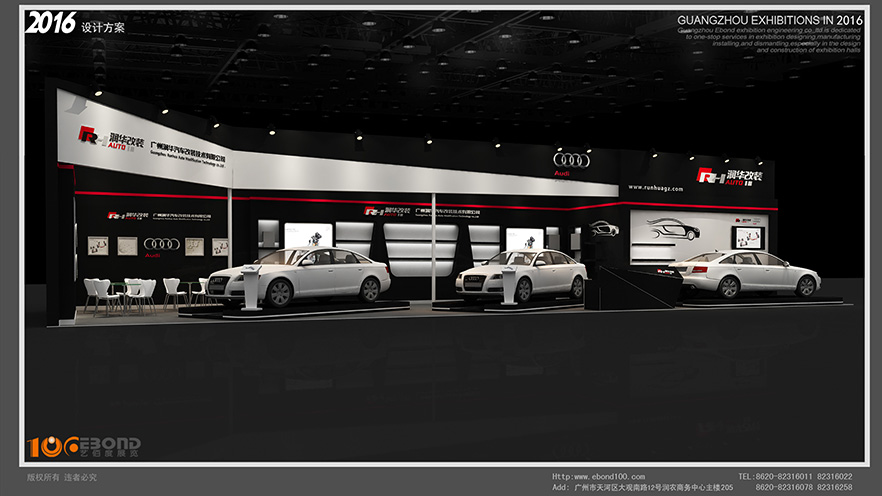This screenshot has height=496, width=882.
Task: Click the small car outline graphic on the black pillar
Action: (x=604, y=228)
